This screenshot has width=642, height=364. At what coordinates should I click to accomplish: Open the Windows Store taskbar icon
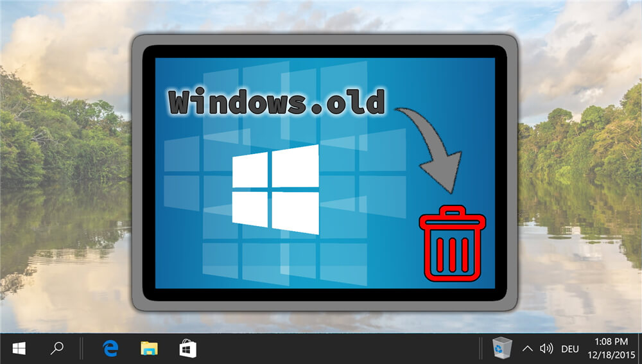pos(187,349)
